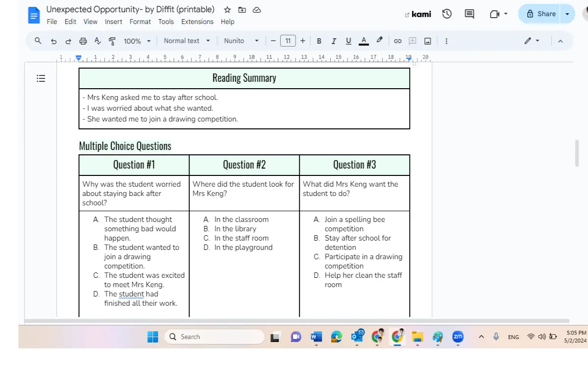Click 'Participate in a drawing competition' option
The width and height of the screenshot is (588, 392).
pos(363,261)
